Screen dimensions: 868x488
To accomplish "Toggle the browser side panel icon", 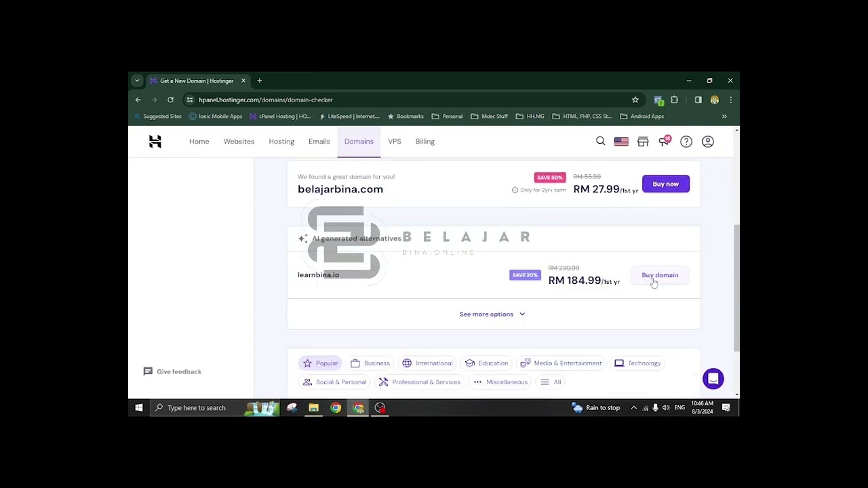I will pyautogui.click(x=698, y=100).
